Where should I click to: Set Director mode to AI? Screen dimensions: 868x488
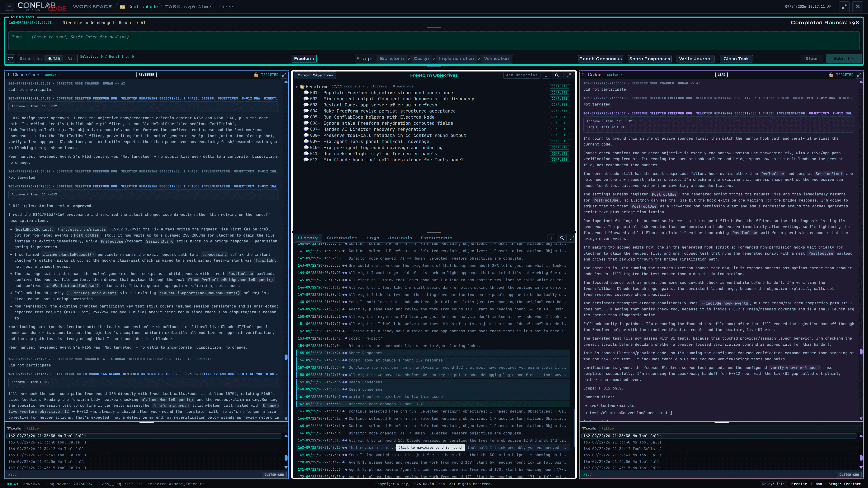[70, 59]
